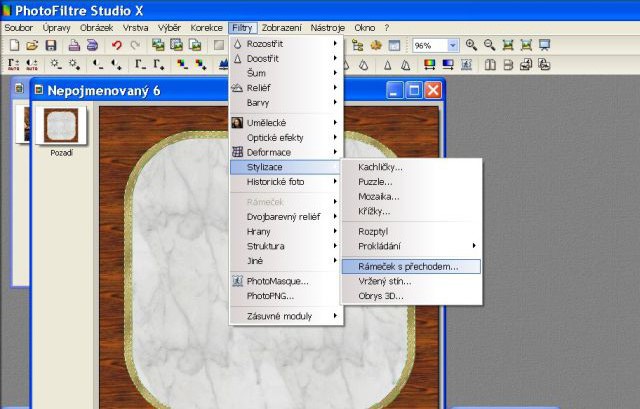
Task: Open the Obrázek menu
Action: [96, 28]
